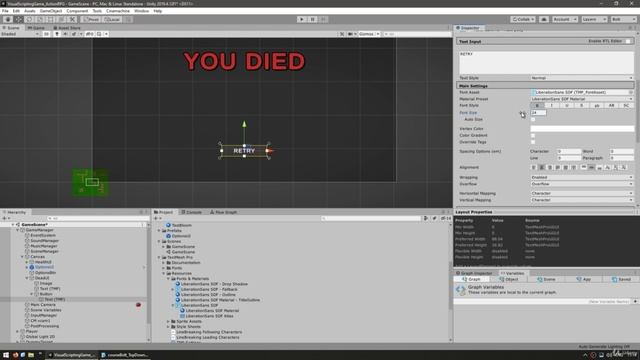The height and width of the screenshot is (360, 640).
Task: Toggle scene audio icon
Action: (65, 34)
